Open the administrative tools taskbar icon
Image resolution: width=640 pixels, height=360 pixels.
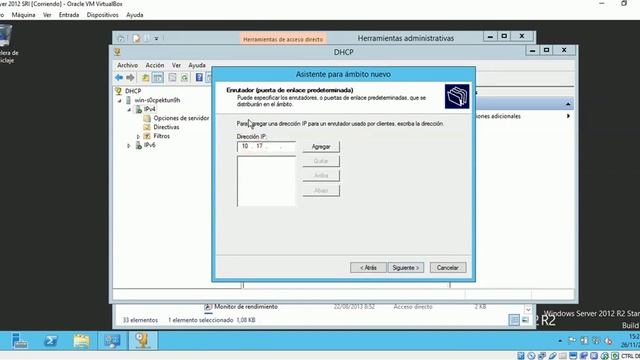click(x=112, y=340)
